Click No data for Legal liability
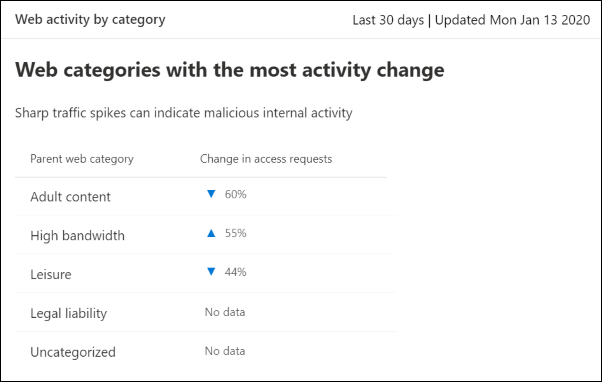The width and height of the screenshot is (602, 382). pos(225,312)
